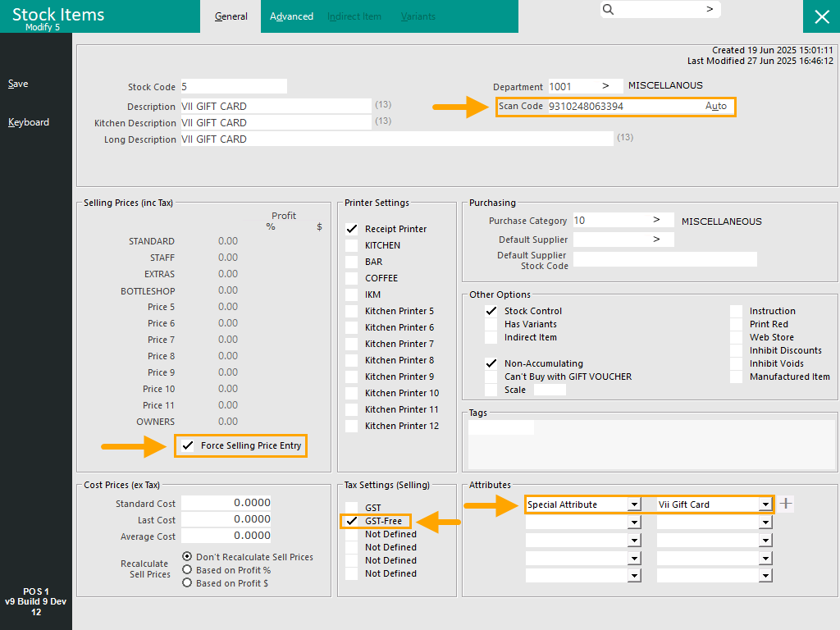The width and height of the screenshot is (840, 630).
Task: Select the General tab
Action: 231,16
